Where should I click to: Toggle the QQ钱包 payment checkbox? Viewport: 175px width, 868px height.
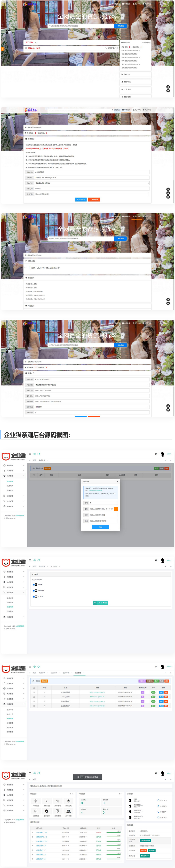tap(34, 597)
